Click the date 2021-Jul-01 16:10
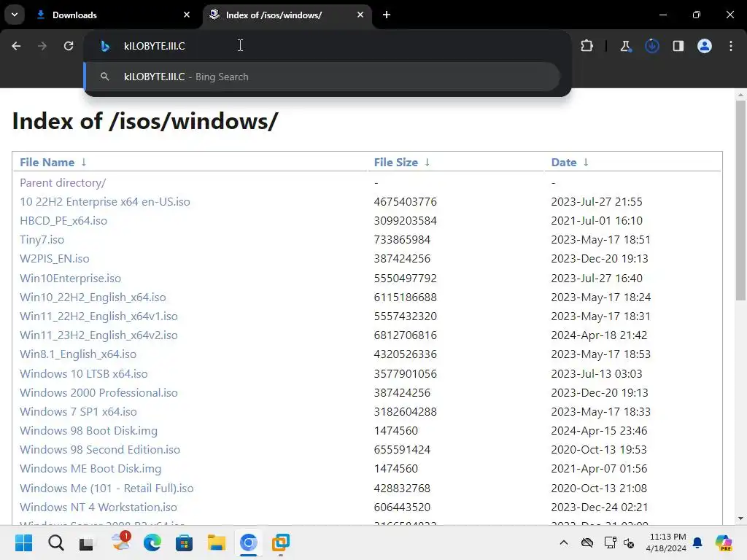 pos(597,221)
